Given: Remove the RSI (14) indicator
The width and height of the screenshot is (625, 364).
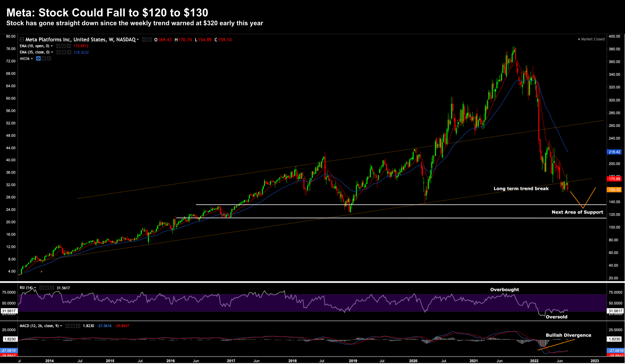Looking at the screenshot, I should (x=52, y=288).
